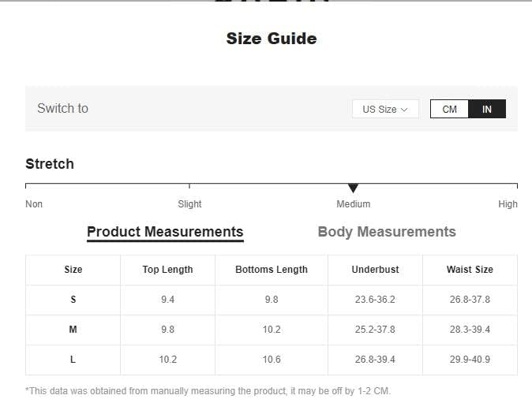The width and height of the screenshot is (532, 399).
Task: Select the IN unit option
Action: pos(487,109)
